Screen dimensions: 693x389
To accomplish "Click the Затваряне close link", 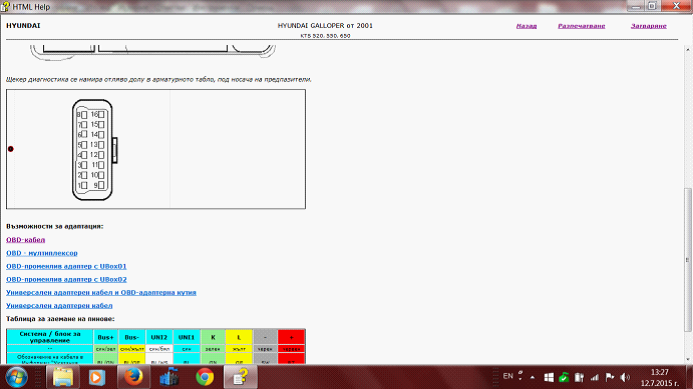I will click(x=648, y=26).
